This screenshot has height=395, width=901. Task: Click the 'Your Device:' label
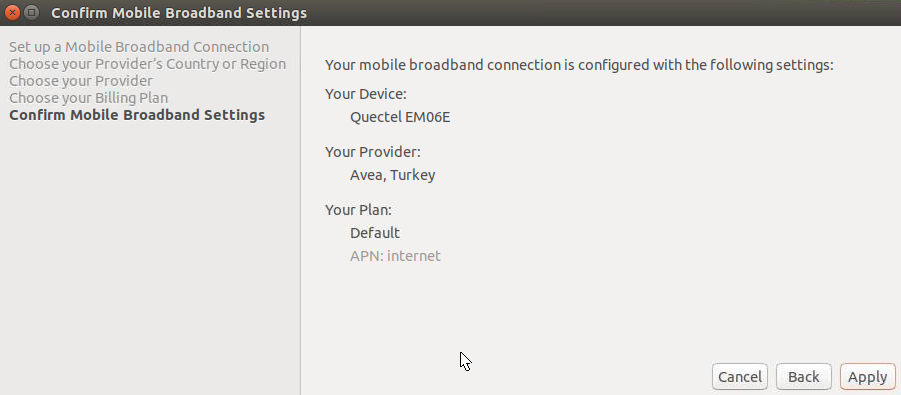point(365,94)
